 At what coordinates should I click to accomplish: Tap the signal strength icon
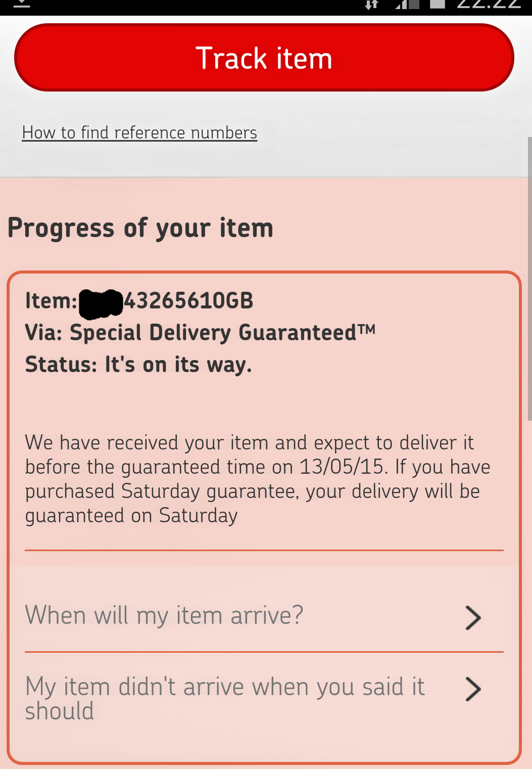pos(407,5)
